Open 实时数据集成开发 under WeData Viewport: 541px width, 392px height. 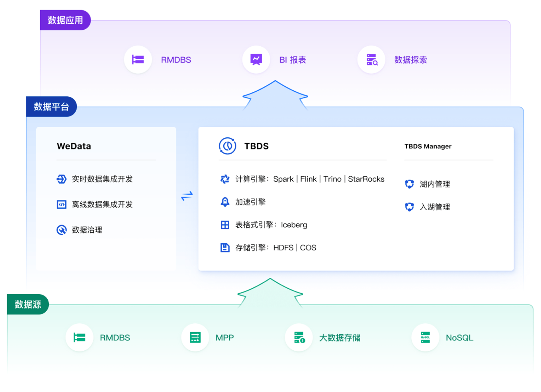click(102, 179)
